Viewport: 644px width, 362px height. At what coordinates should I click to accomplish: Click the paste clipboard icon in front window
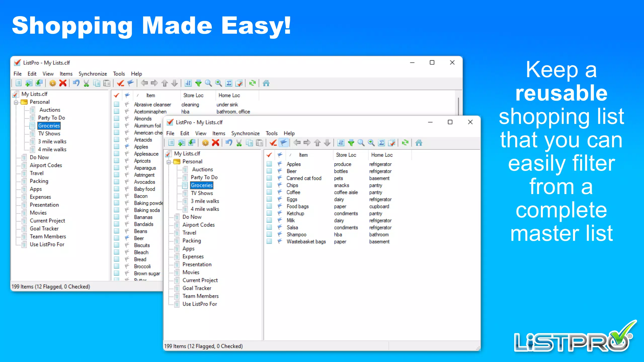click(x=259, y=143)
